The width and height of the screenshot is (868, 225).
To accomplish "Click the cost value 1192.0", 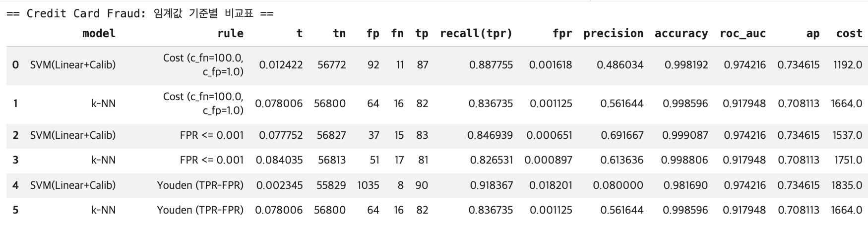I will click(848, 65).
